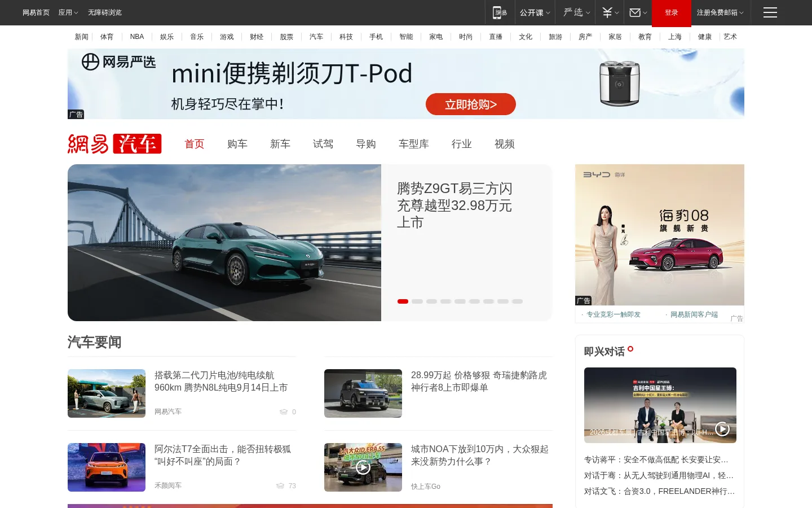
Task: Read the 腾势N8L纯电9月14日上市 article
Action: pyautogui.click(x=221, y=382)
